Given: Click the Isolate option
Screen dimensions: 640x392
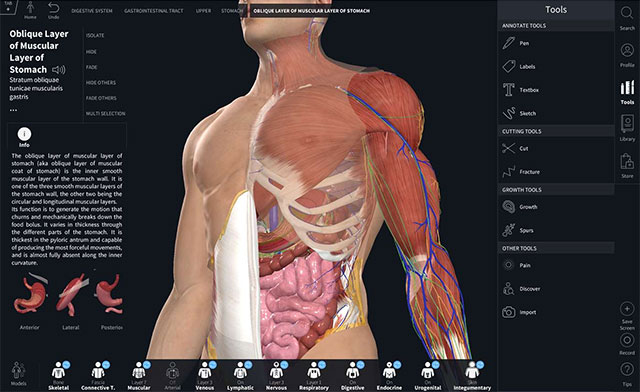Looking at the screenshot, I should click(x=95, y=36).
